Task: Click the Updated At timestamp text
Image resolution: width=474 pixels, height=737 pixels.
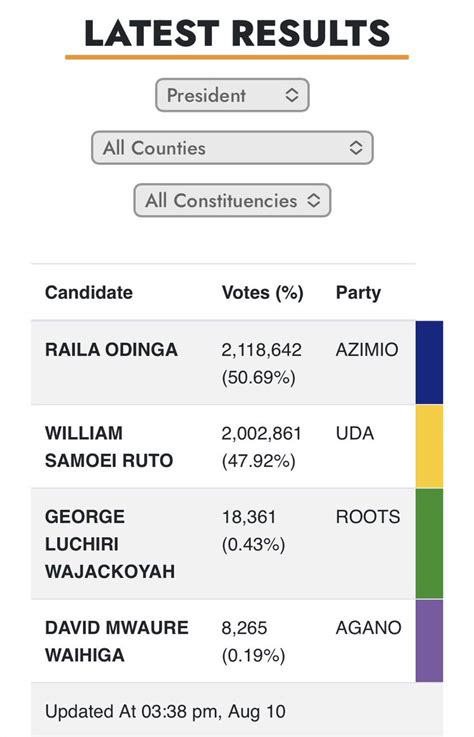Action: click(166, 712)
